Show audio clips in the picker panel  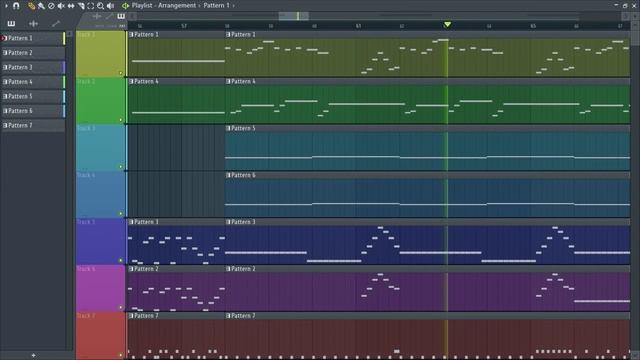point(33,24)
